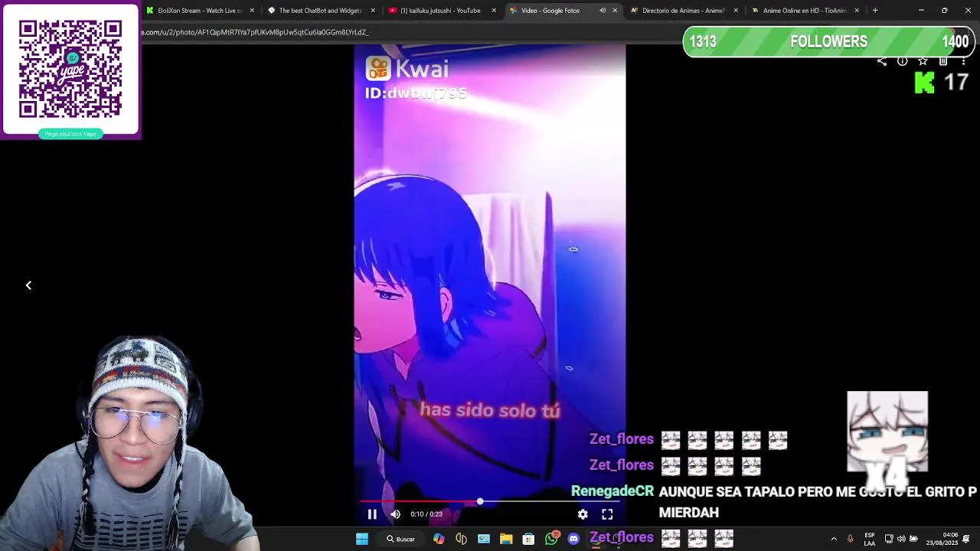Open Discord from the taskbar

tap(573, 539)
